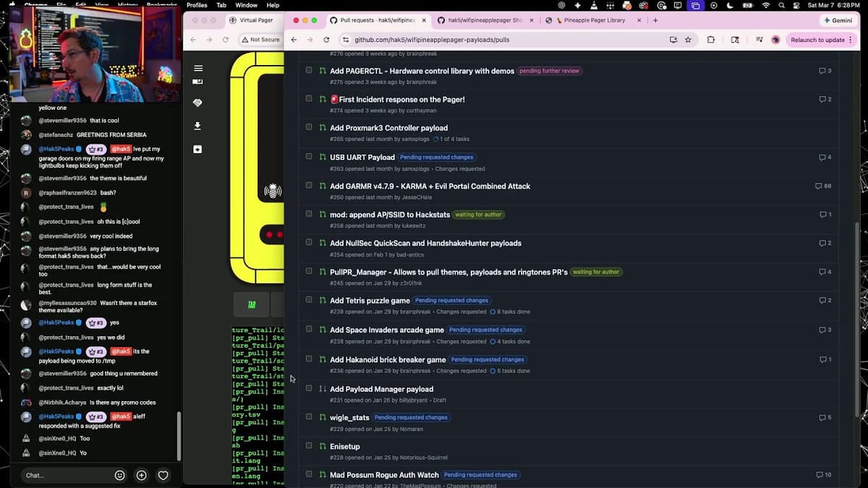Image resolution: width=868 pixels, height=488 pixels.
Task: Click the download icon in Virtual Pager sidebar
Action: point(198,126)
